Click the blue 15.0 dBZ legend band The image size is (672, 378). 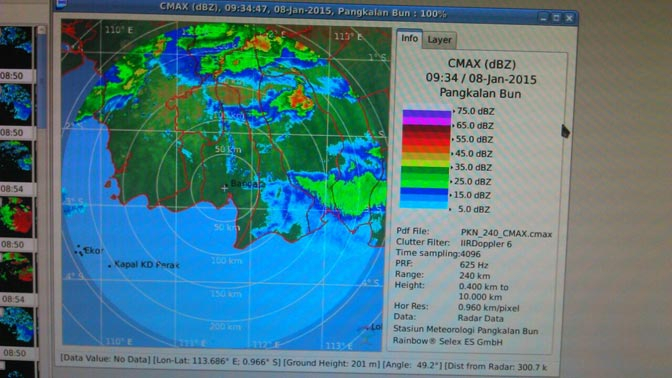pyautogui.click(x=424, y=194)
